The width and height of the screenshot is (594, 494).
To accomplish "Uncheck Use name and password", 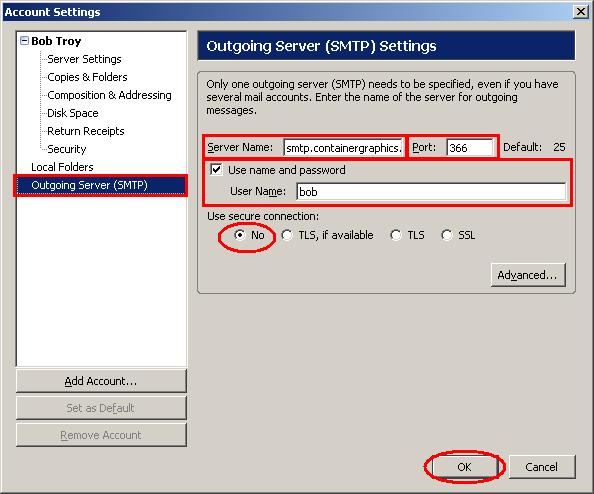I will pos(216,169).
